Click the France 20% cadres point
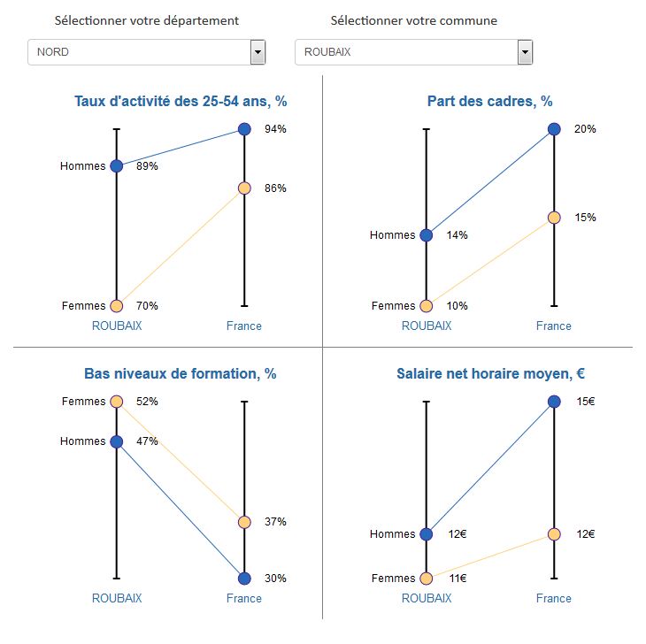Image resolution: width=646 pixels, height=644 pixels. pos(554,129)
